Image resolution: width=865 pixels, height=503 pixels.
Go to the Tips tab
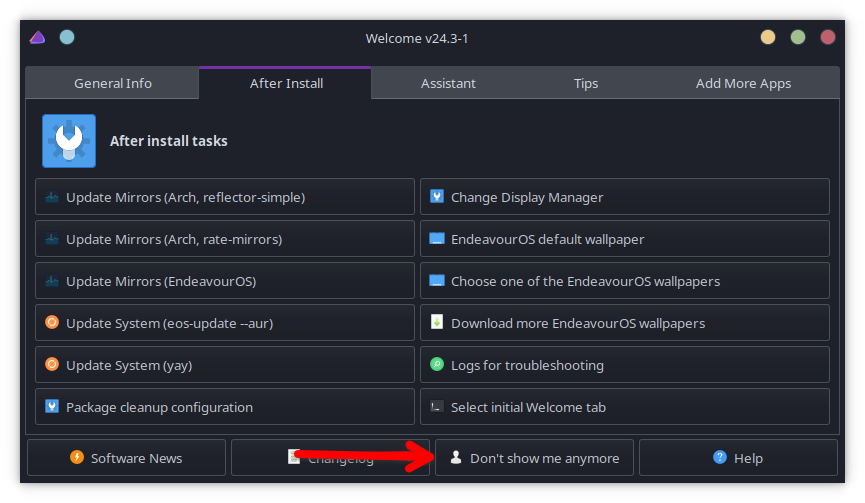click(585, 83)
